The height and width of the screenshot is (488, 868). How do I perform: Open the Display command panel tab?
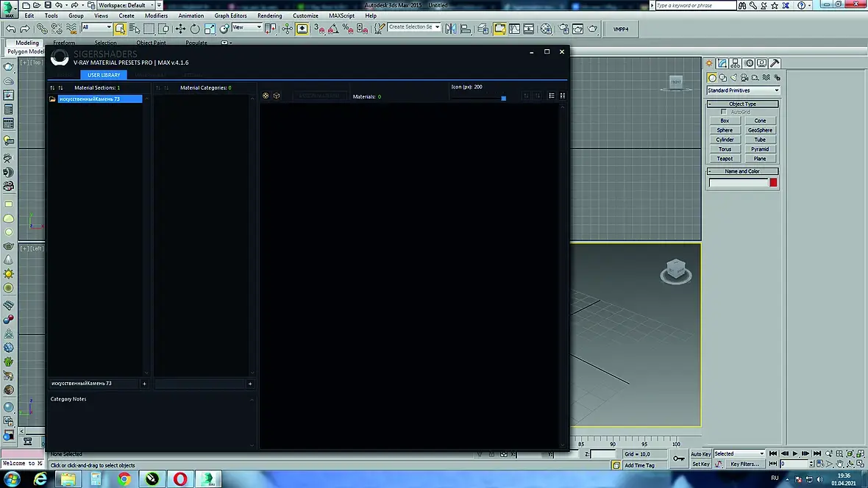[x=762, y=63]
